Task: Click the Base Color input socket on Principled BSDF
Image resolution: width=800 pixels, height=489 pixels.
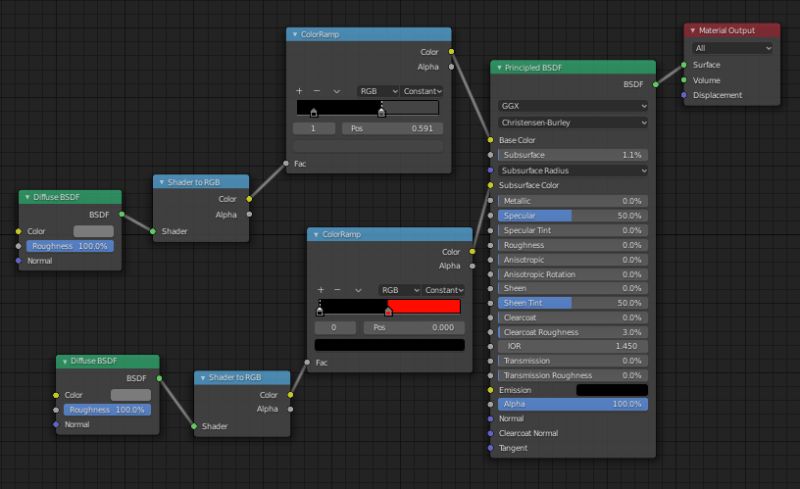Action: pos(490,140)
